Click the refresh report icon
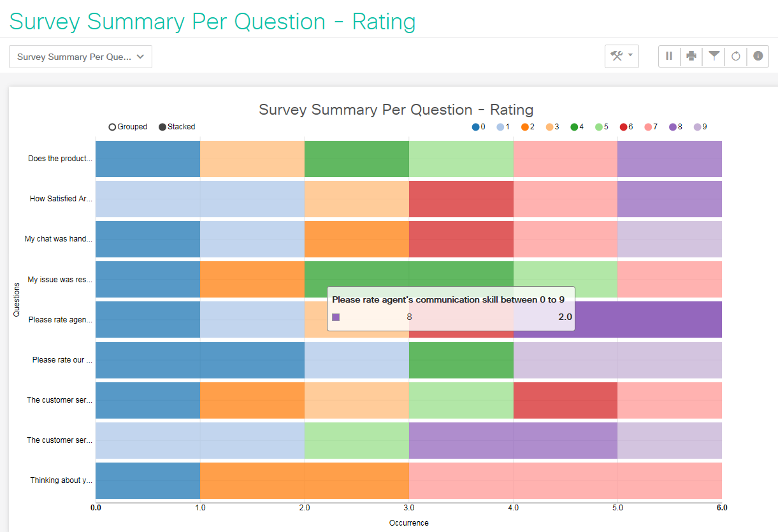 tap(736, 56)
